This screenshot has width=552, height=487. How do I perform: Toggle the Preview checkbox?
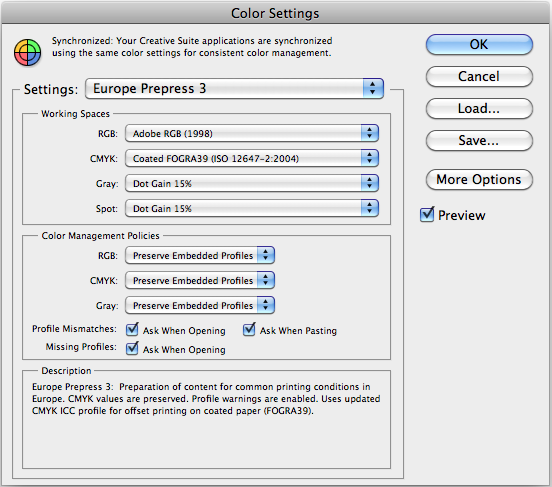coord(427,214)
